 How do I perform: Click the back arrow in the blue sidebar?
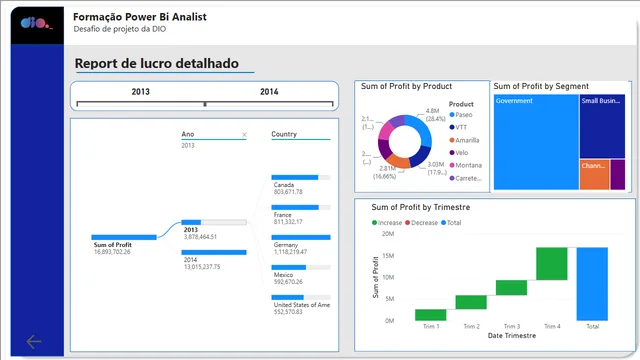pos(34,342)
